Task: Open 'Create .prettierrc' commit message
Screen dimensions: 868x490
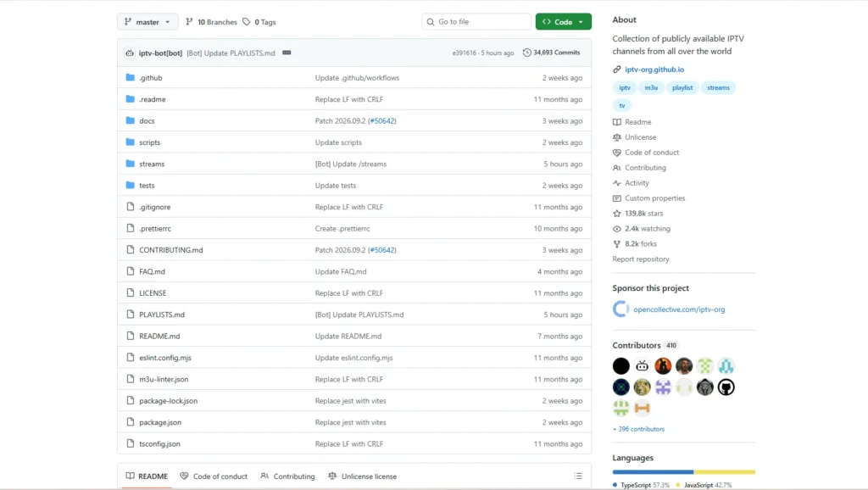Action: click(342, 228)
